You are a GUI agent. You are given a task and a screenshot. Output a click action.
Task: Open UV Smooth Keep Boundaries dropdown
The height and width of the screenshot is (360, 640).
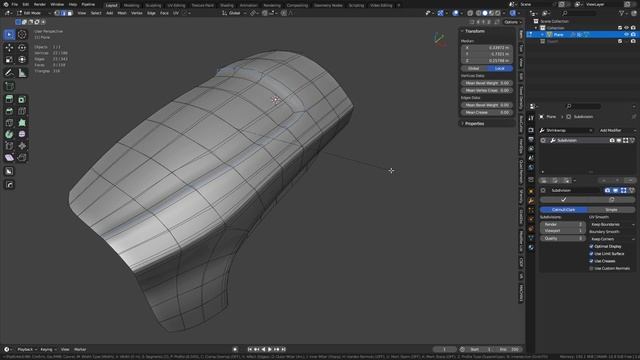tap(612, 224)
